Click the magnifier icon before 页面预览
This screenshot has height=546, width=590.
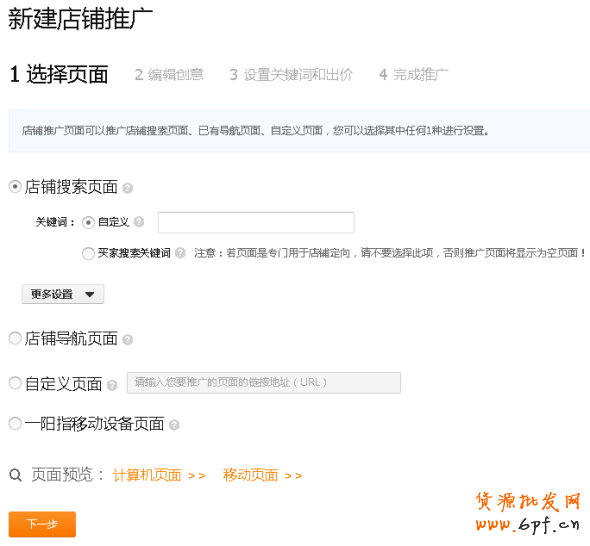click(x=15, y=475)
